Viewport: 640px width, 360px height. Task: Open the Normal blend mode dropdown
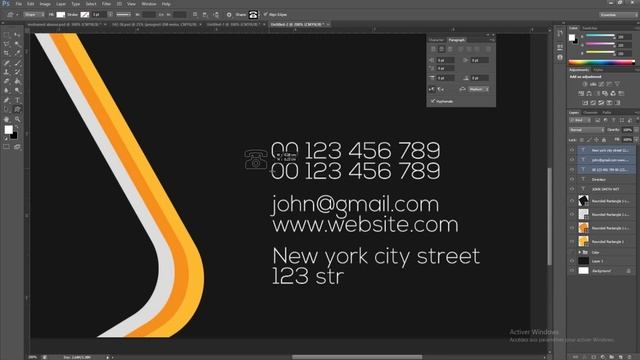click(587, 130)
